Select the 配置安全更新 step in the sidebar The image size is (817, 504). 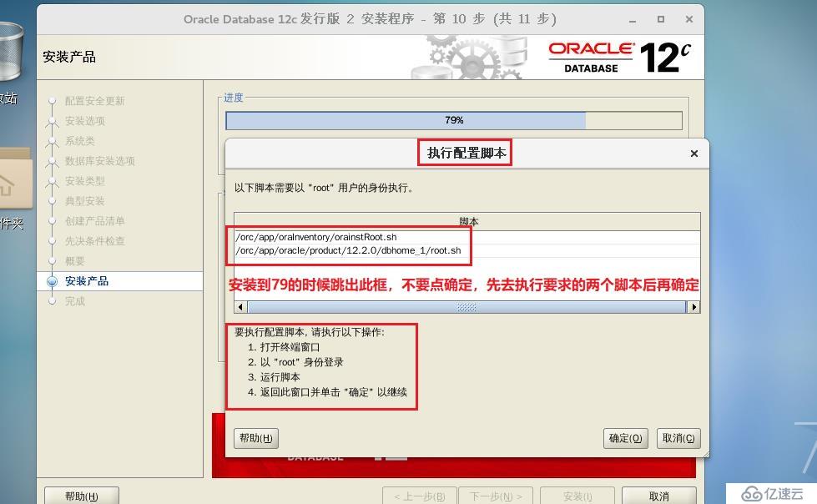[x=94, y=101]
